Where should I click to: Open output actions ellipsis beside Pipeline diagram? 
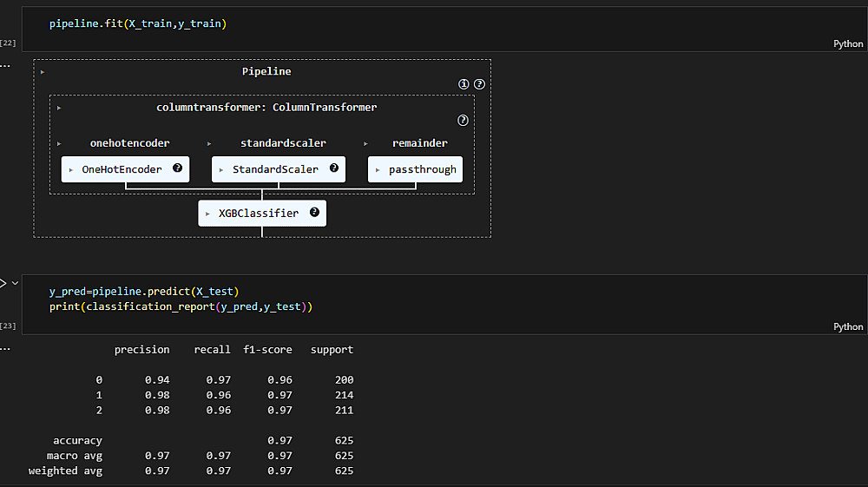5,65
